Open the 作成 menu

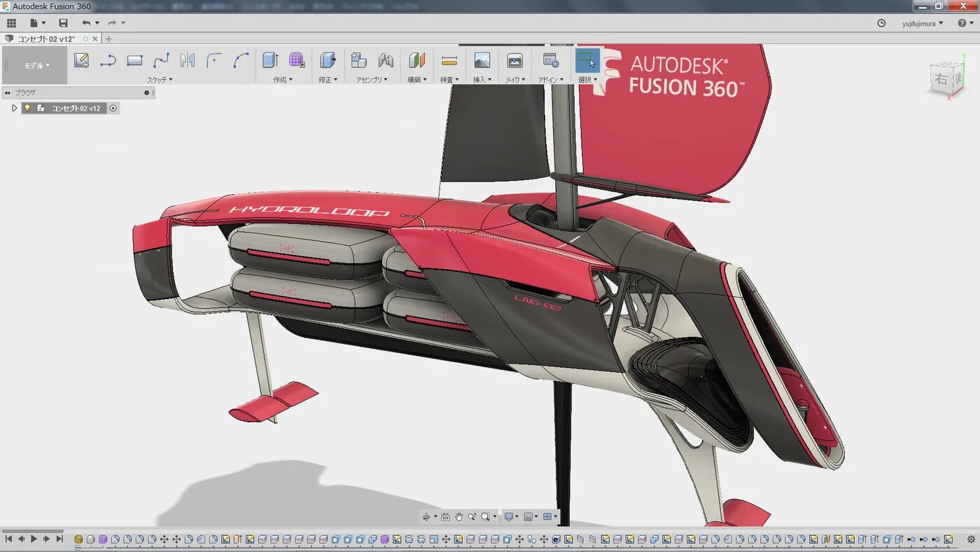click(x=283, y=80)
